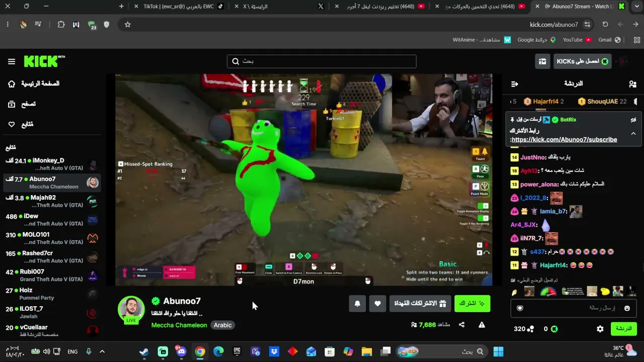Open Majah92 channel in followed list
This screenshot has height=362, width=644.
tap(52, 201)
